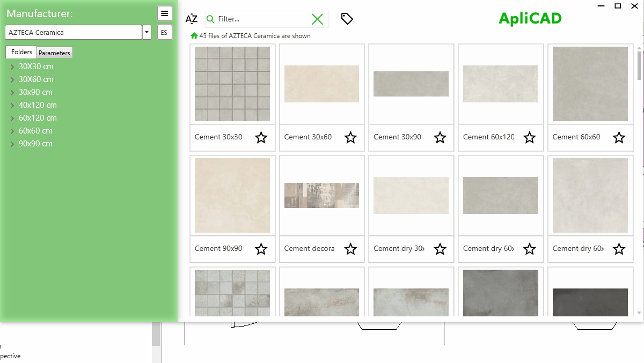Toggle favorite star on Cement decora

350,249
